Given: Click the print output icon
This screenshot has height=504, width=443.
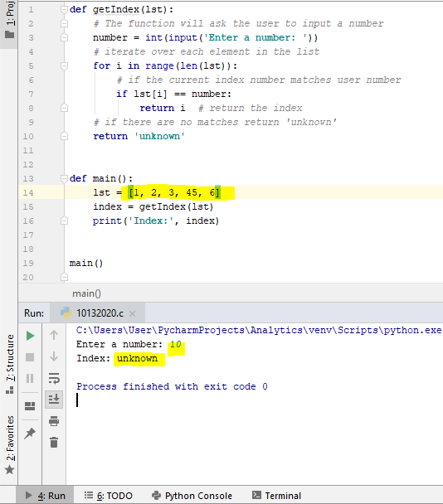Looking at the screenshot, I should 54,421.
